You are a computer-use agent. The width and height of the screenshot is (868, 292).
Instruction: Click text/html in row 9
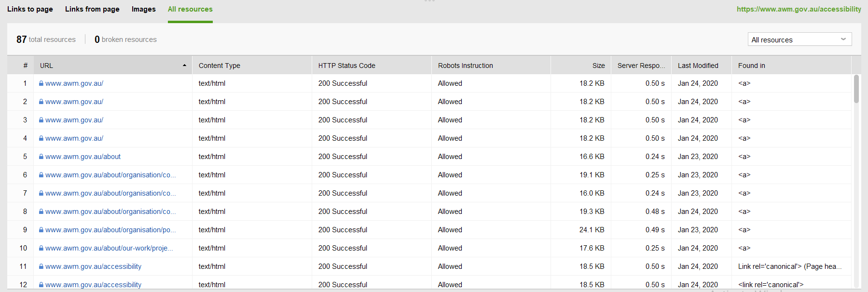click(212, 230)
